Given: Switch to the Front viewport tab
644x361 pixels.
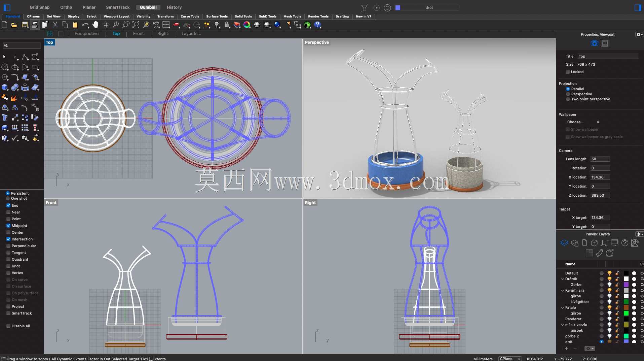Looking at the screenshot, I should tap(138, 34).
